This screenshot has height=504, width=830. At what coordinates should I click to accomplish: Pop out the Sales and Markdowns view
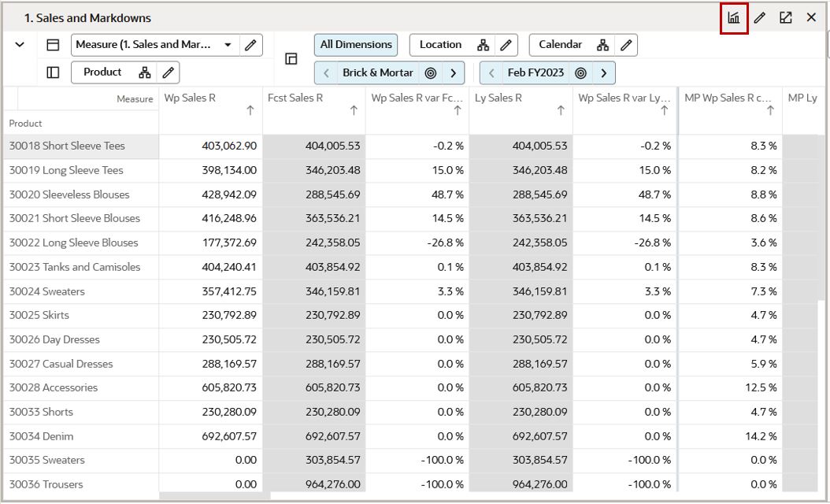click(786, 18)
